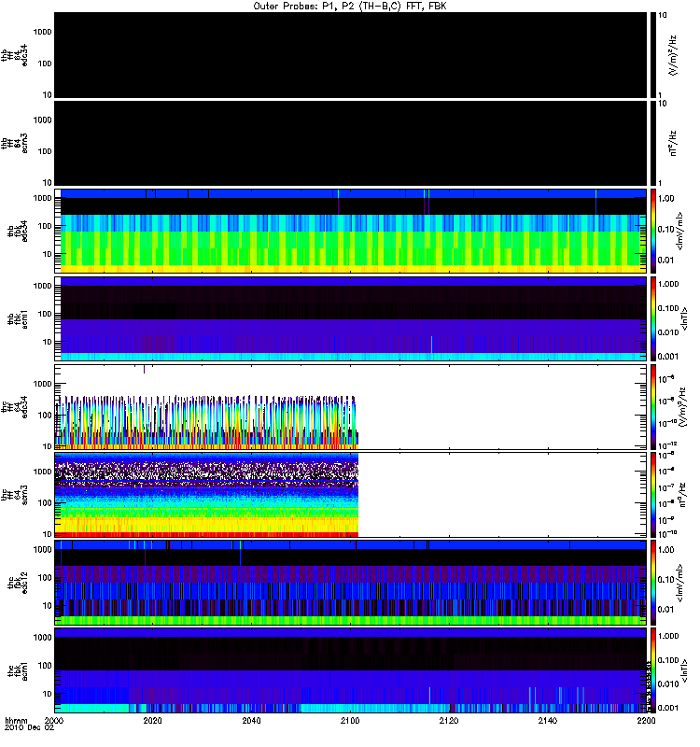
Task: Click the 'thc fbk edc12' y-axis label
Action: [x=18, y=583]
